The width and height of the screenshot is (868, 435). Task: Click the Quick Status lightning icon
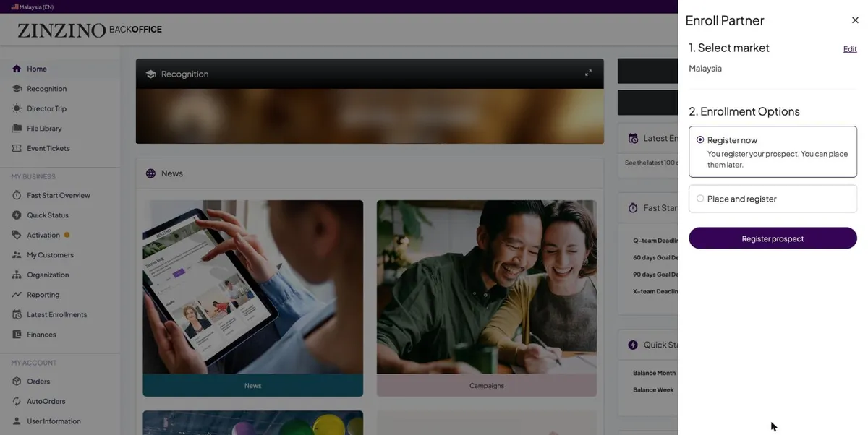pos(17,215)
